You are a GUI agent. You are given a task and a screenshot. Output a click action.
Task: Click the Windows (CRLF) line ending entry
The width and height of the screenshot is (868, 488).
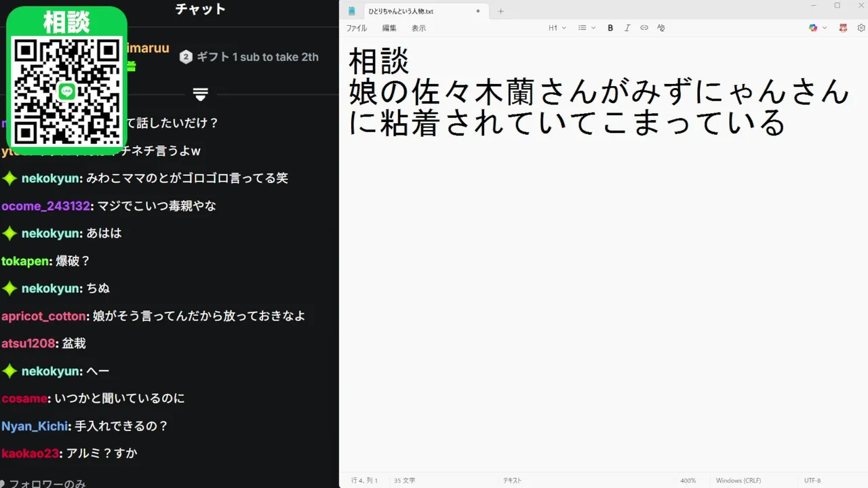click(x=738, y=481)
